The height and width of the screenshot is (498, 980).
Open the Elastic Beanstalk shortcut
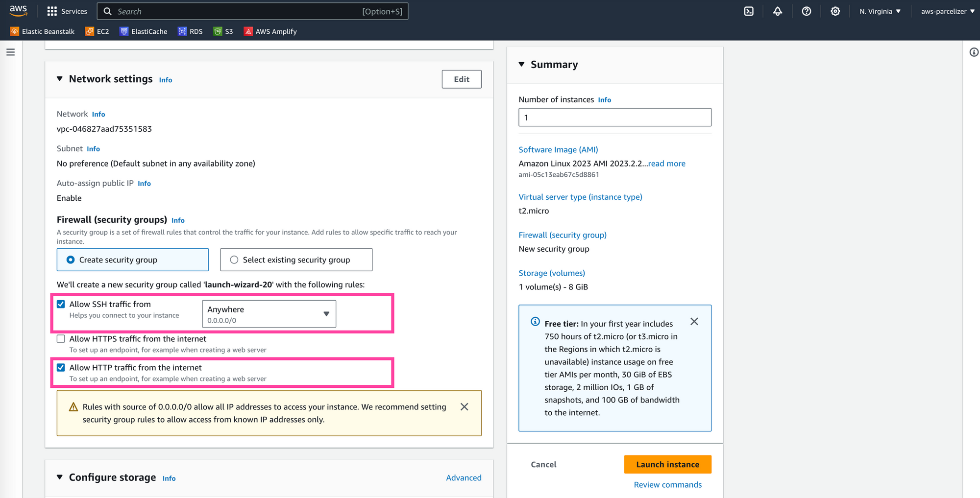tap(42, 31)
